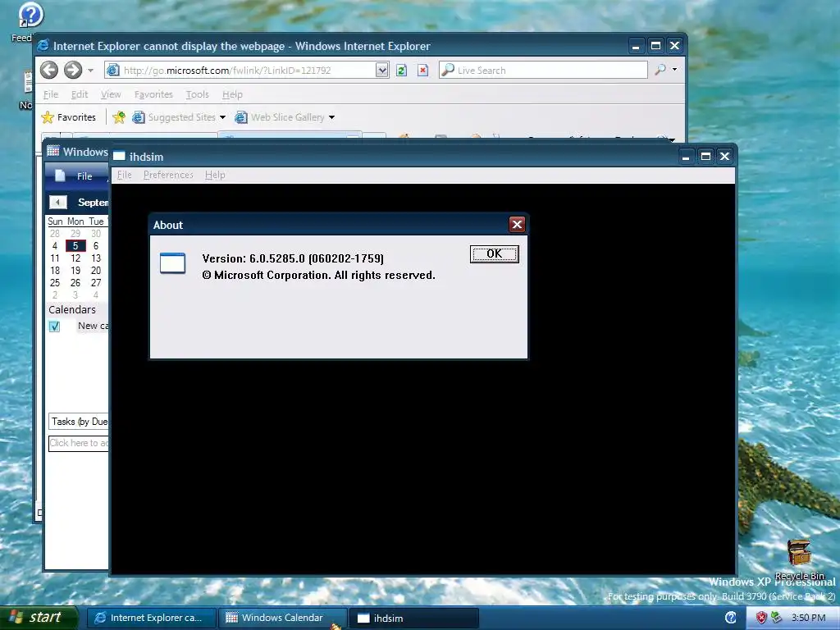Open Internet Explorer Edit menu
Screen dimensions: 840x630
click(80, 94)
